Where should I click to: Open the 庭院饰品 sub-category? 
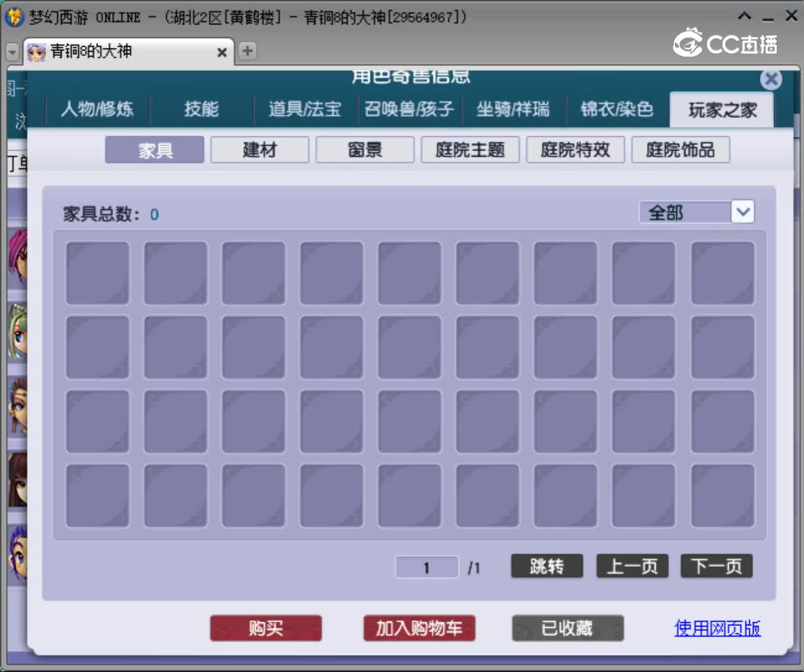680,150
